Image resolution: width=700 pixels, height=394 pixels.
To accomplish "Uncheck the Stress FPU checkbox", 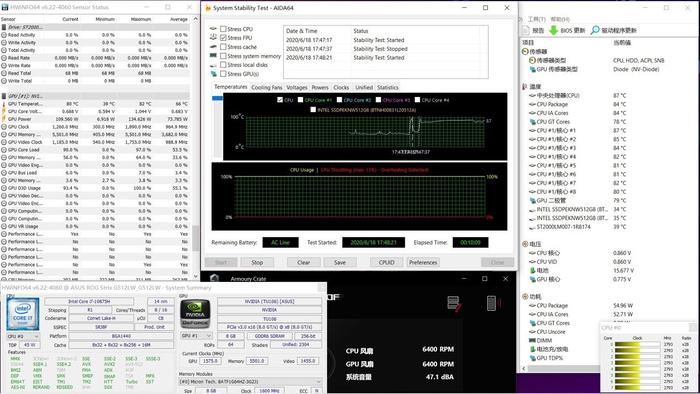I will coord(223,38).
